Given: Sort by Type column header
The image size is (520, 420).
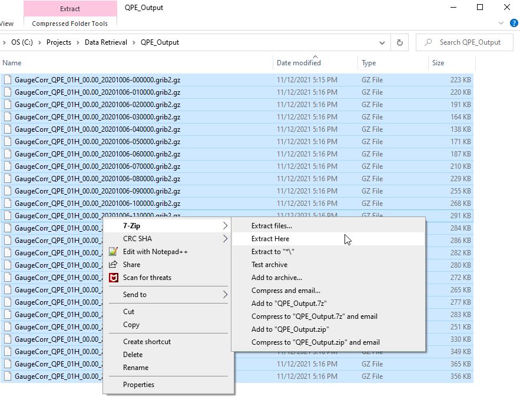Looking at the screenshot, I should (393, 62).
